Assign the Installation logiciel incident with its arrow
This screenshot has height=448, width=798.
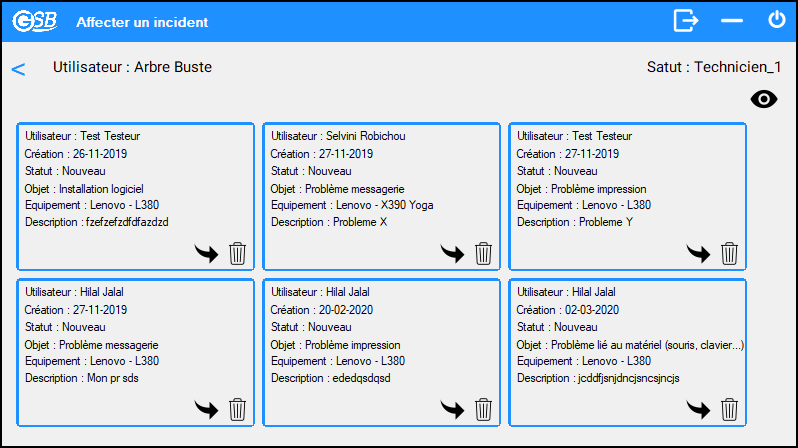206,253
